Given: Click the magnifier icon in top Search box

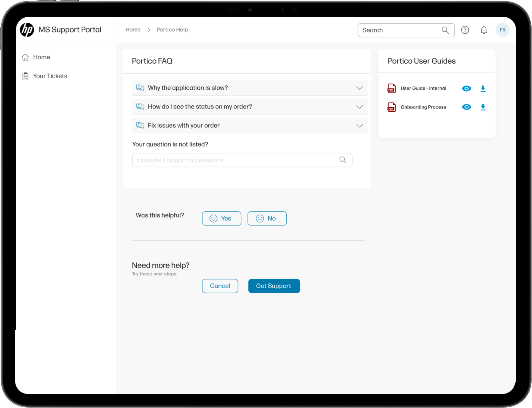Looking at the screenshot, I should click(445, 30).
